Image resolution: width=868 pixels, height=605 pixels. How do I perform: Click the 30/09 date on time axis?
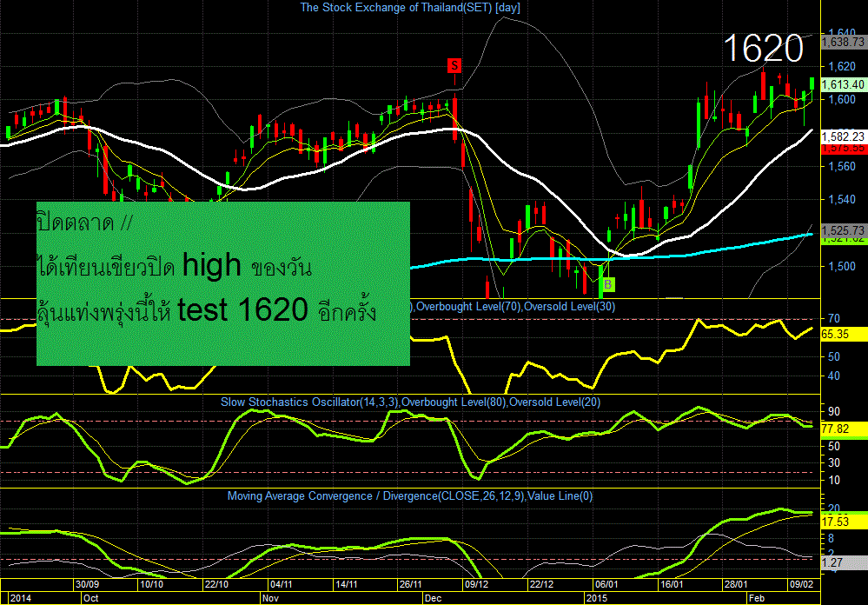pyautogui.click(x=88, y=584)
